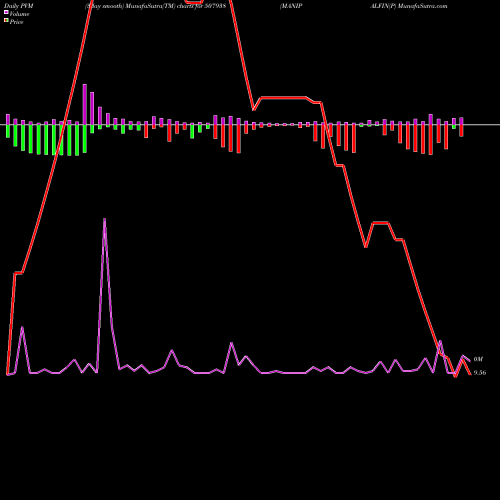Click the 'MunafaSutra.com' text at top right

coord(423,6)
